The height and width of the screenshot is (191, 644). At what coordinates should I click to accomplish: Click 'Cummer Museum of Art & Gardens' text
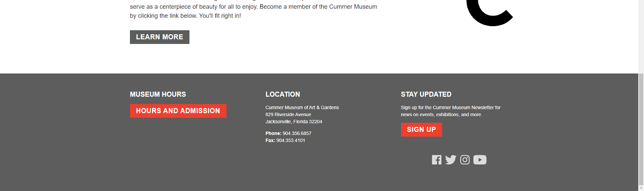coord(302,107)
